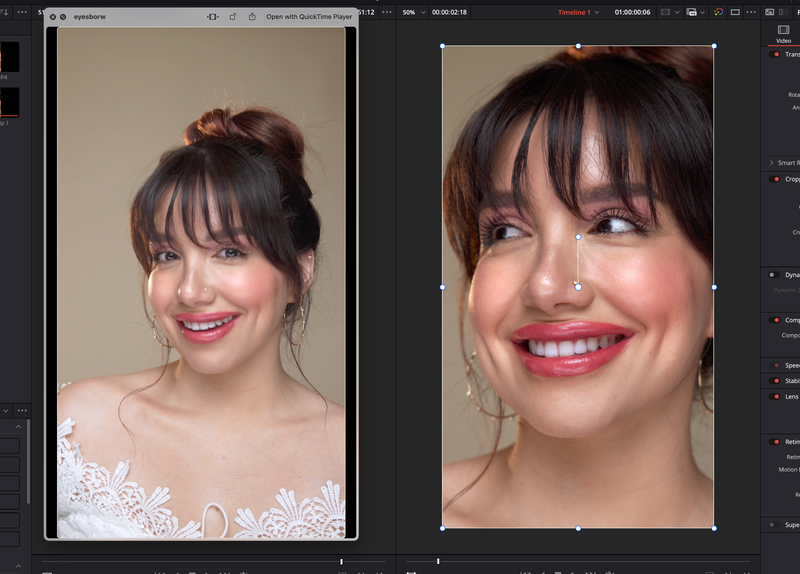Enable the Dynamic Zoom toggle
Viewport: 800px width, 574px height.
773,275
